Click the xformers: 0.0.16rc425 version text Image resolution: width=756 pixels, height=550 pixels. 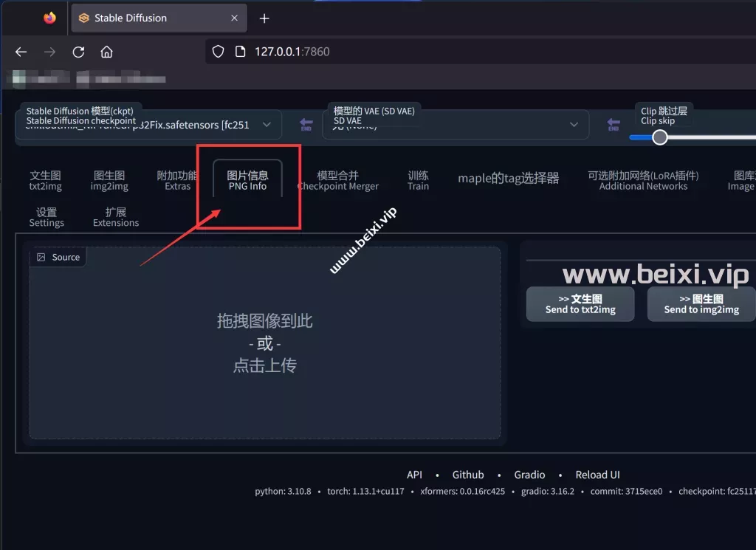[462, 491]
